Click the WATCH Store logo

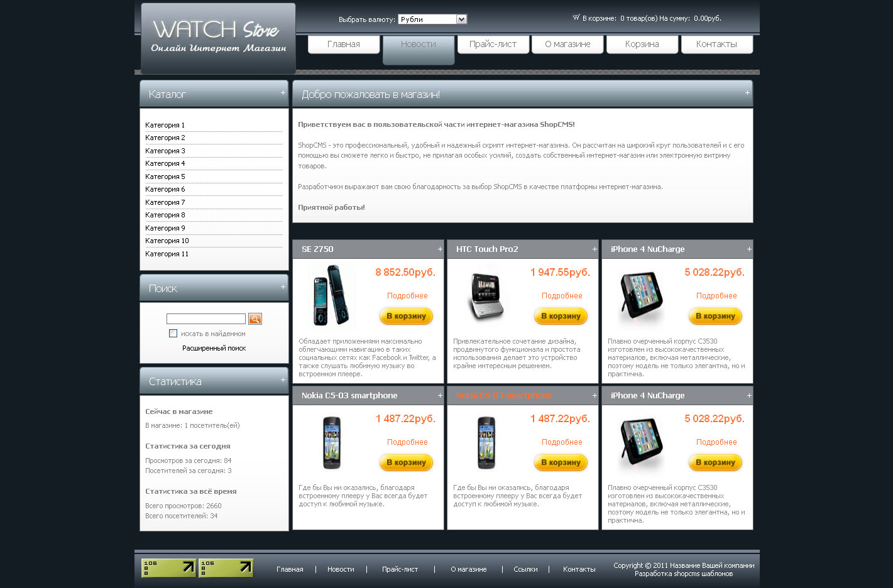click(218, 38)
